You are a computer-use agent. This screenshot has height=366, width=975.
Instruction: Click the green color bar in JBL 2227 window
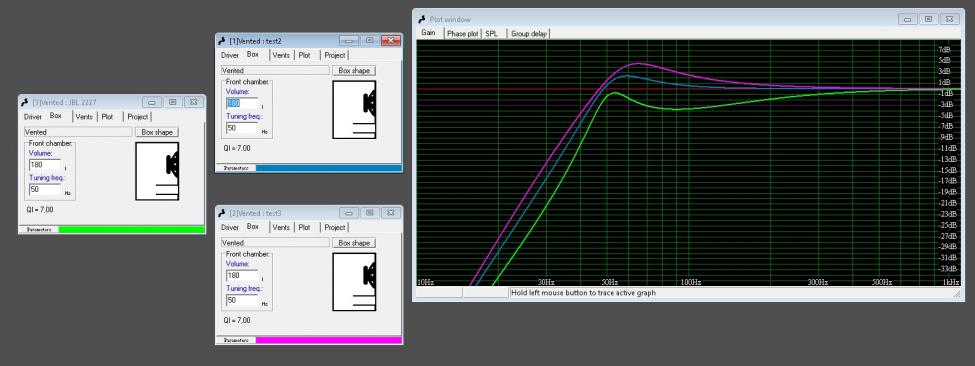(x=131, y=229)
